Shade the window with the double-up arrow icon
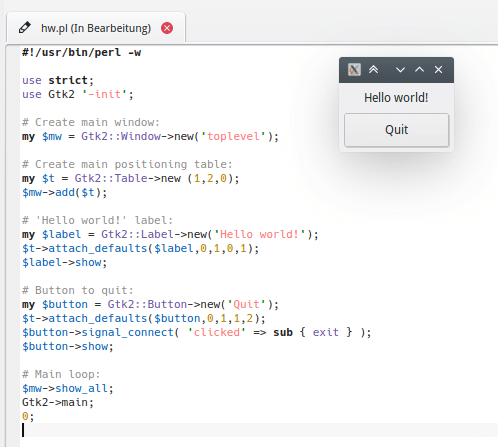This screenshot has height=447, width=498. [373, 70]
